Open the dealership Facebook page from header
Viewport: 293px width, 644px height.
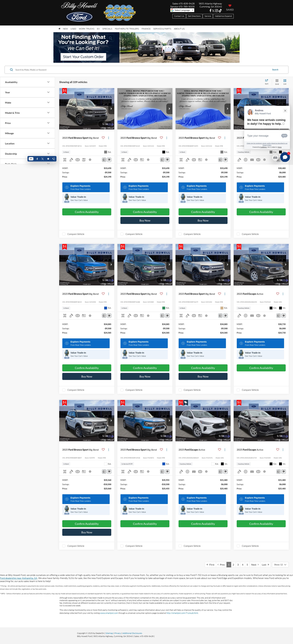point(210,11)
